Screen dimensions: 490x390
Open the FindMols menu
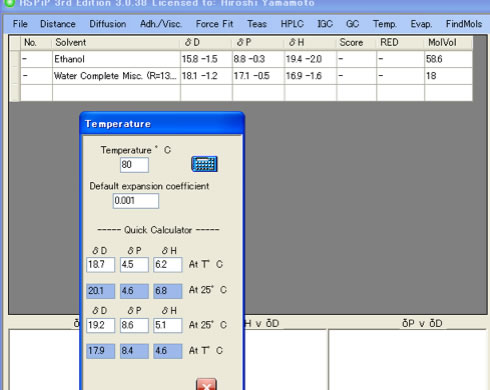point(464,24)
